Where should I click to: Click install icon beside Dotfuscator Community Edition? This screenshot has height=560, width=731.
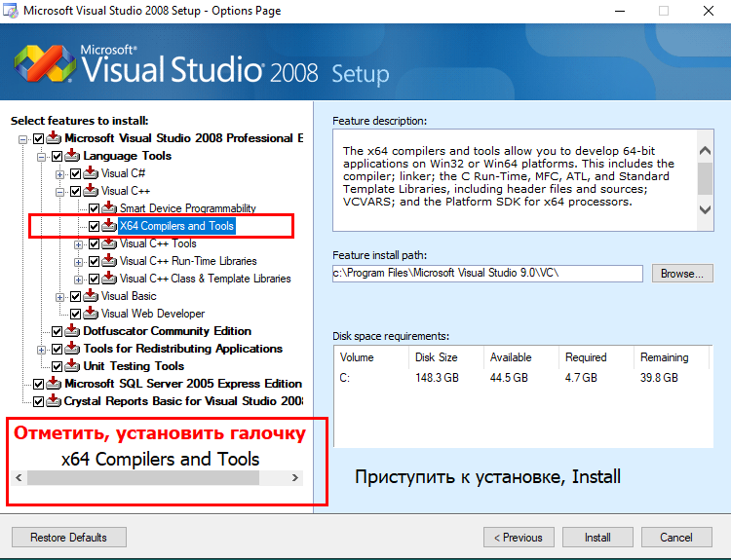pyautogui.click(x=72, y=331)
